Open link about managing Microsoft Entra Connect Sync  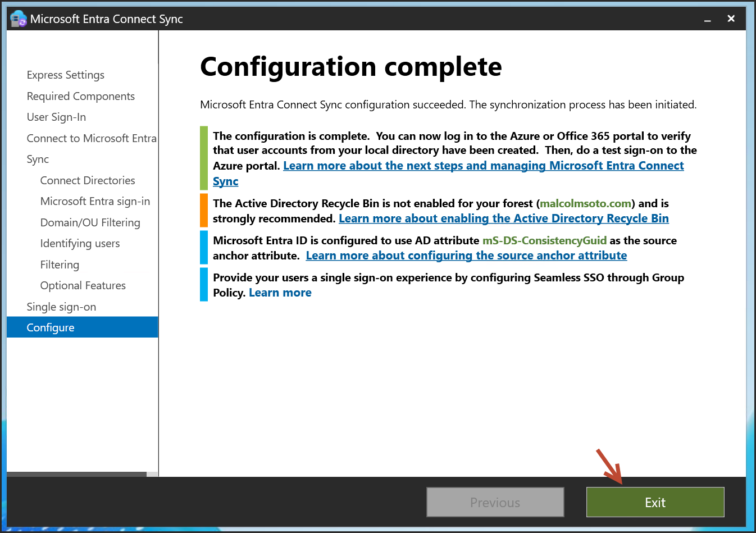[483, 166]
